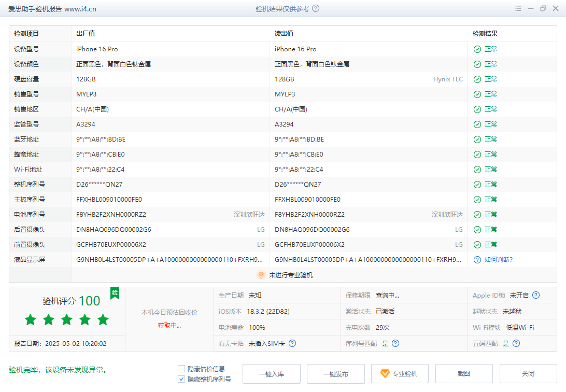
Task: Click the 低温Wi-Fi module value
Action: click(520, 328)
